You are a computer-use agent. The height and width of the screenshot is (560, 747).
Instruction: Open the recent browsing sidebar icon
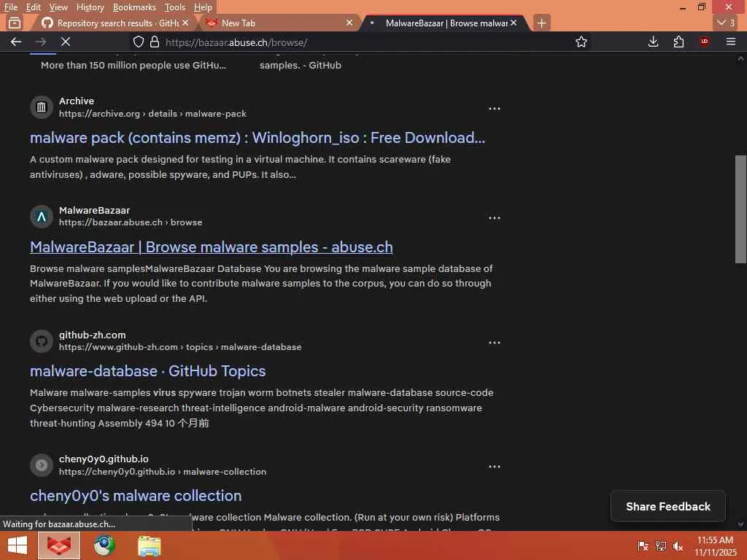15,23
